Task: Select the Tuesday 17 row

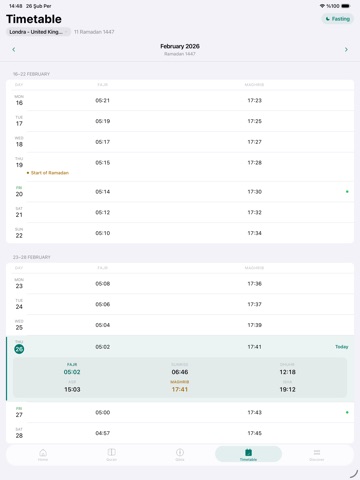Action: [180, 121]
